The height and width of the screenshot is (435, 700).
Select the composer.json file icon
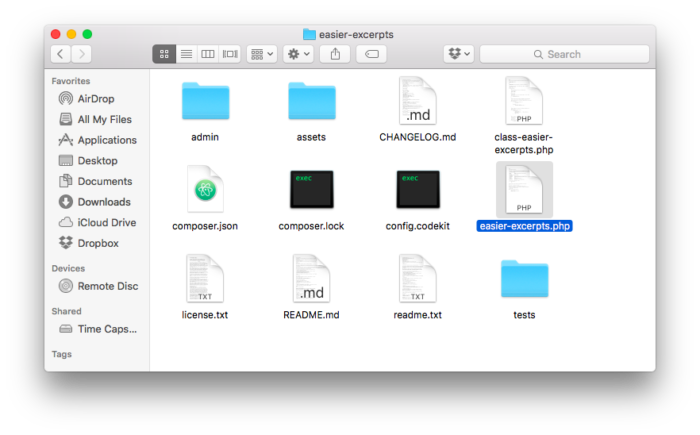tap(205, 189)
